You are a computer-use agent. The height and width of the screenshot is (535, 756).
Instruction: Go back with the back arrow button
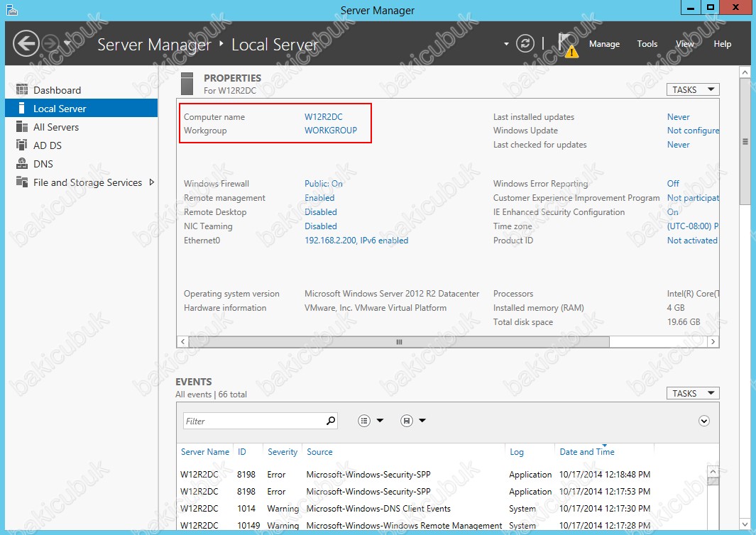coord(26,43)
